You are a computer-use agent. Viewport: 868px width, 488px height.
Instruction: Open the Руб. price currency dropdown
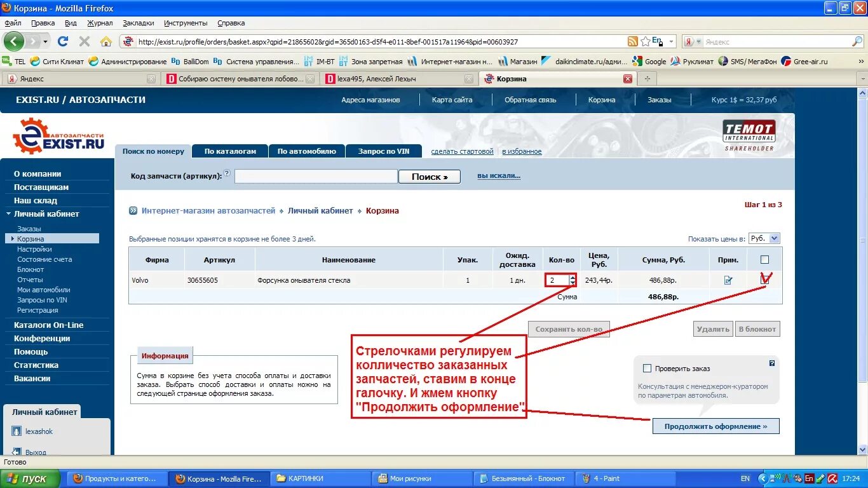(x=764, y=238)
